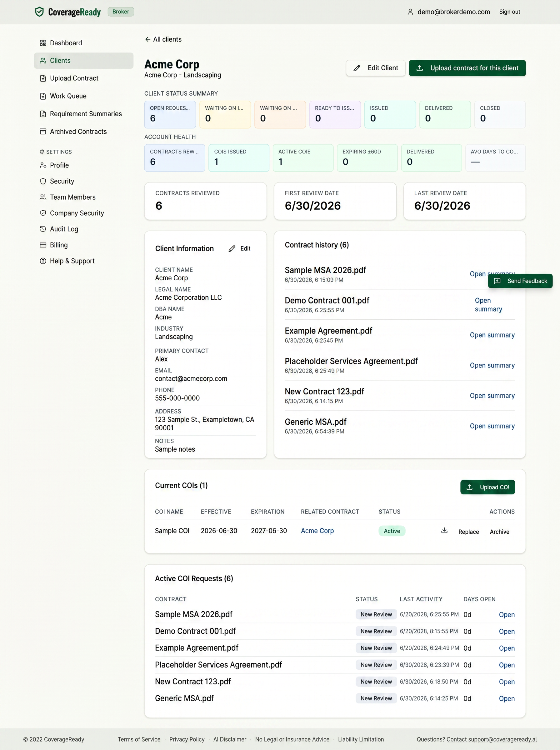
Task: Click the Dashboard grid icon
Action: (43, 43)
